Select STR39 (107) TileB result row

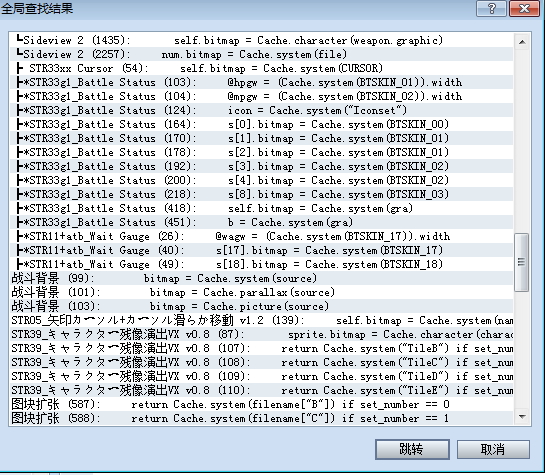[x=261, y=348]
